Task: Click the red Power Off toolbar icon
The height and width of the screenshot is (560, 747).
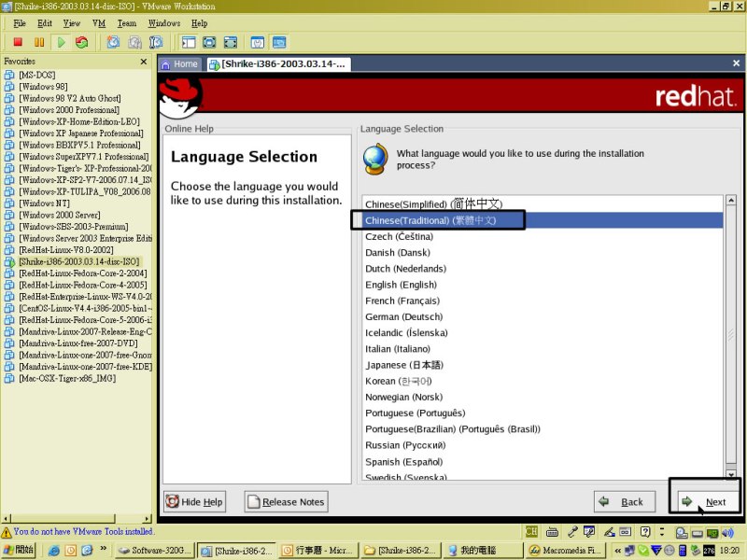Action: tap(18, 42)
